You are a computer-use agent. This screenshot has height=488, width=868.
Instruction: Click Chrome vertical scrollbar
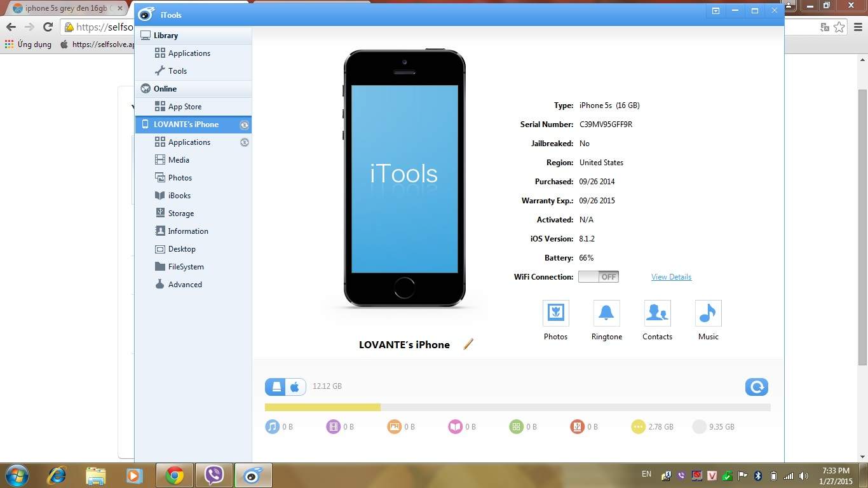862,226
